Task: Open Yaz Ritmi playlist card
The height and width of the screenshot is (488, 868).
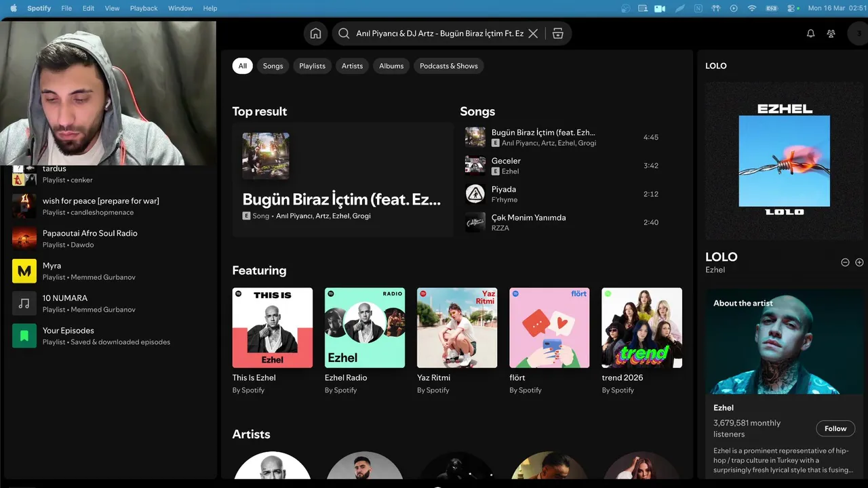Action: click(457, 342)
